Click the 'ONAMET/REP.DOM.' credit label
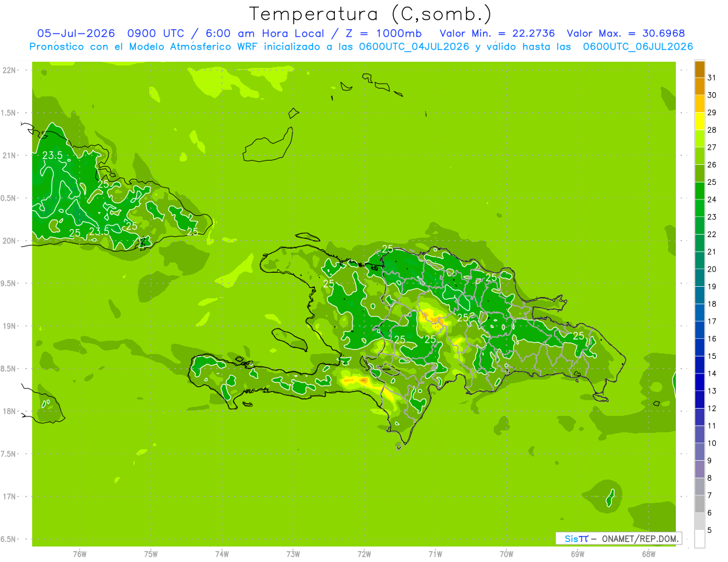Screen dimensions: 728x562 (640, 538)
